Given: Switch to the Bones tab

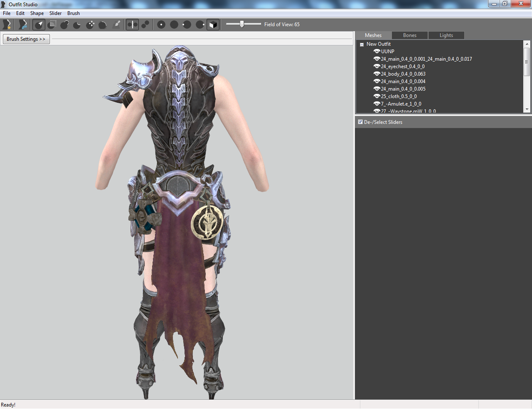Looking at the screenshot, I should coord(410,35).
